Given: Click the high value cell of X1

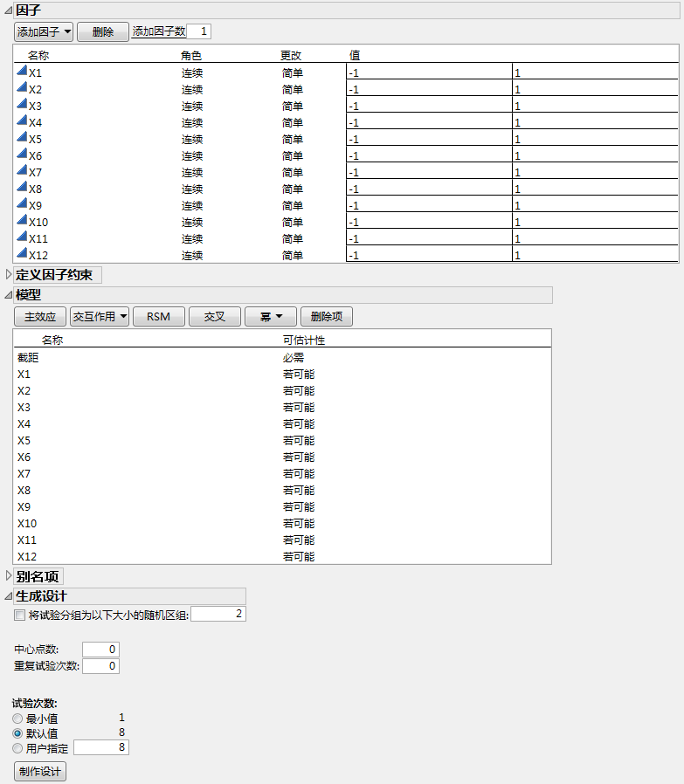Looking at the screenshot, I should 596,71.
